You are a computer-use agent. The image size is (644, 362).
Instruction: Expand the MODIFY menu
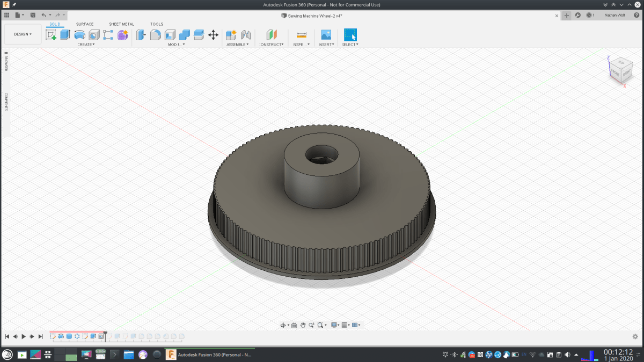pos(177,45)
